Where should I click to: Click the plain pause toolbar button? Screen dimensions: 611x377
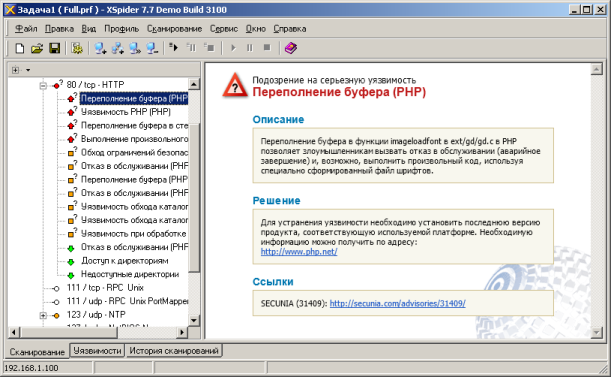(x=250, y=48)
